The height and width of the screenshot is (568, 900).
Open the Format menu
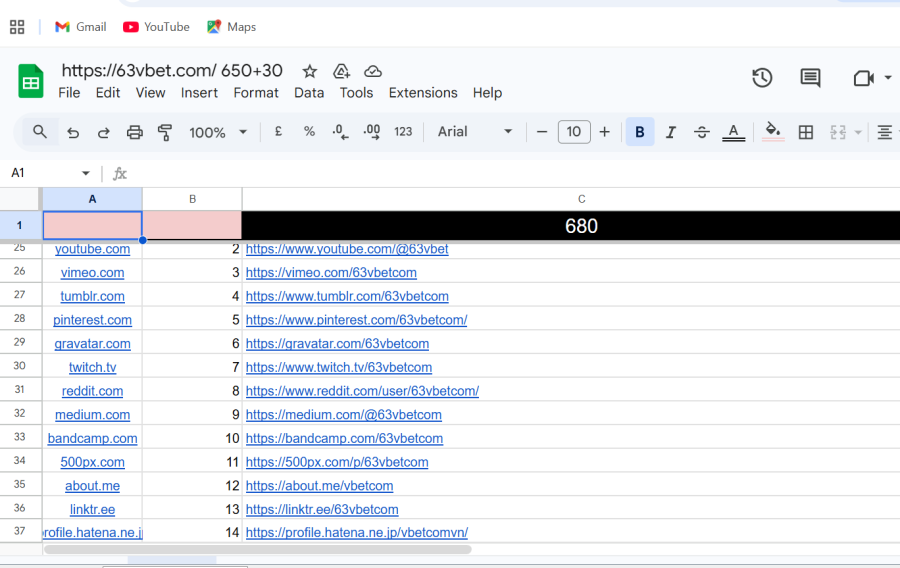tap(256, 92)
